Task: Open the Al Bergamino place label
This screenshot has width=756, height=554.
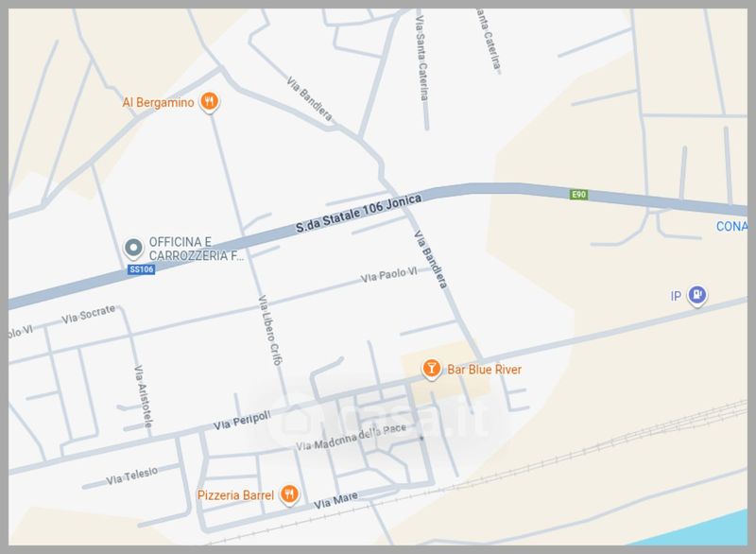Action: point(158,102)
